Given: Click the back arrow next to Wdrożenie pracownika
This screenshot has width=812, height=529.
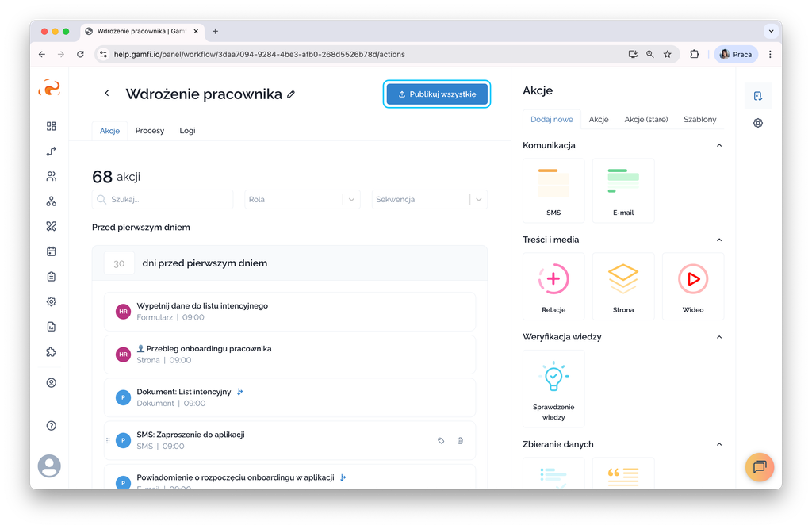Looking at the screenshot, I should [107, 94].
